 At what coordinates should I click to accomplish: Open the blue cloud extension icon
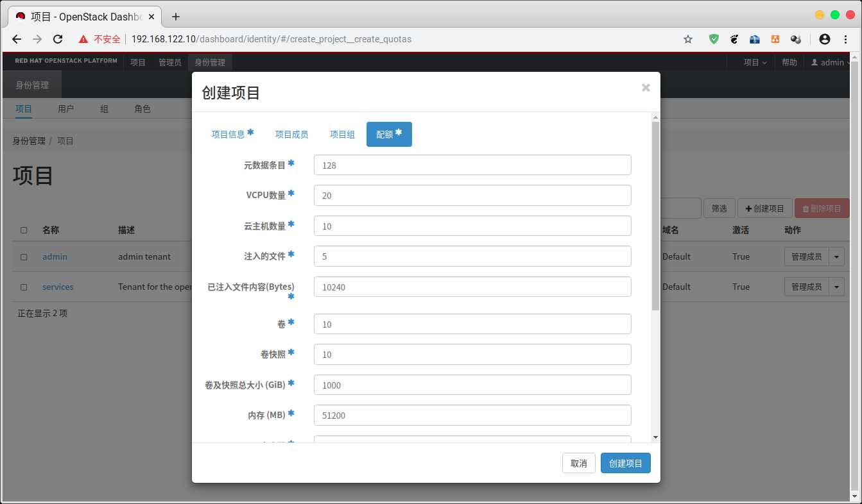(x=755, y=39)
